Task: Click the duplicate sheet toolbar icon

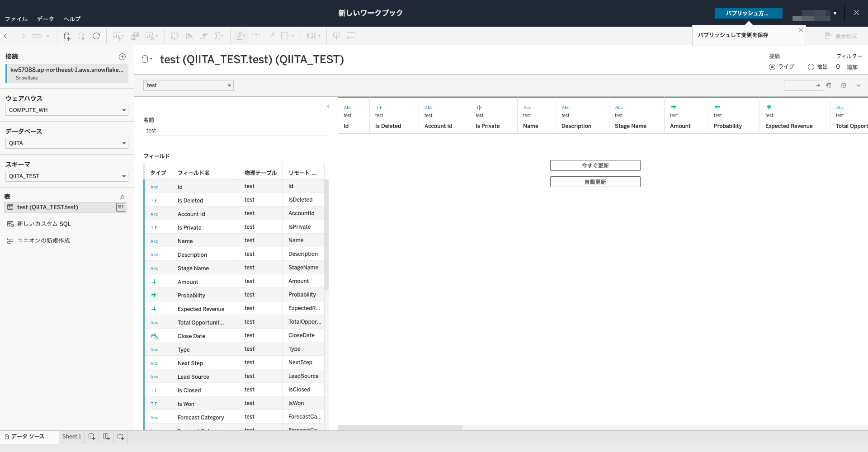Action: (x=135, y=36)
